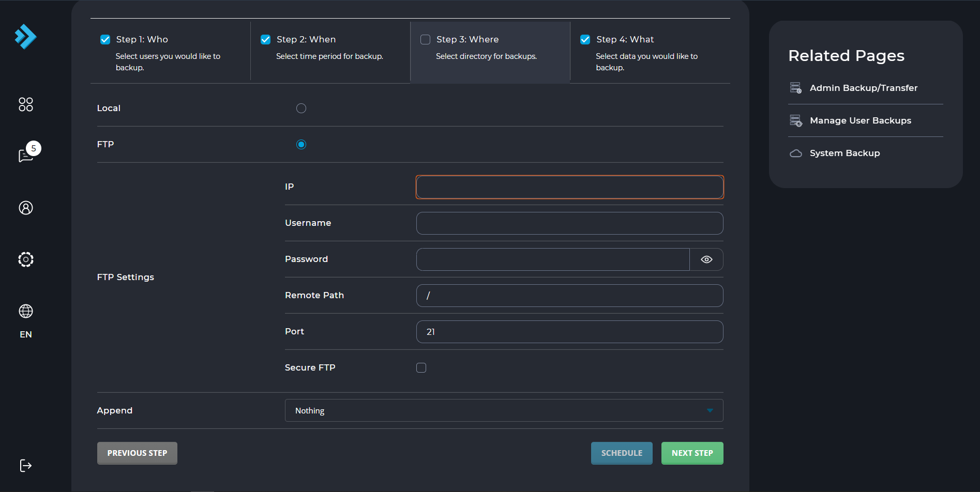Click the Manage User Backups icon
980x492 pixels.
pyautogui.click(x=796, y=120)
